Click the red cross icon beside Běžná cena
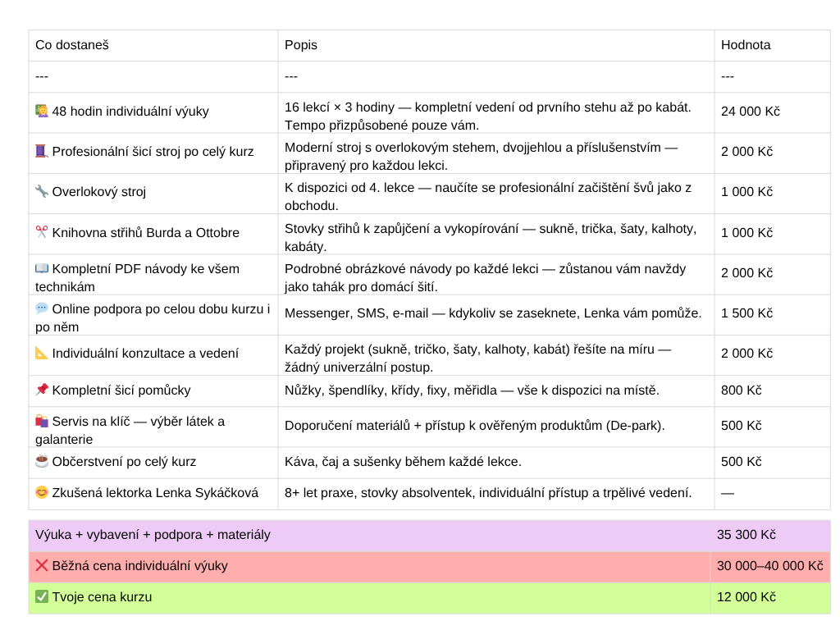Viewport: 840px width, 630px height. 42,566
